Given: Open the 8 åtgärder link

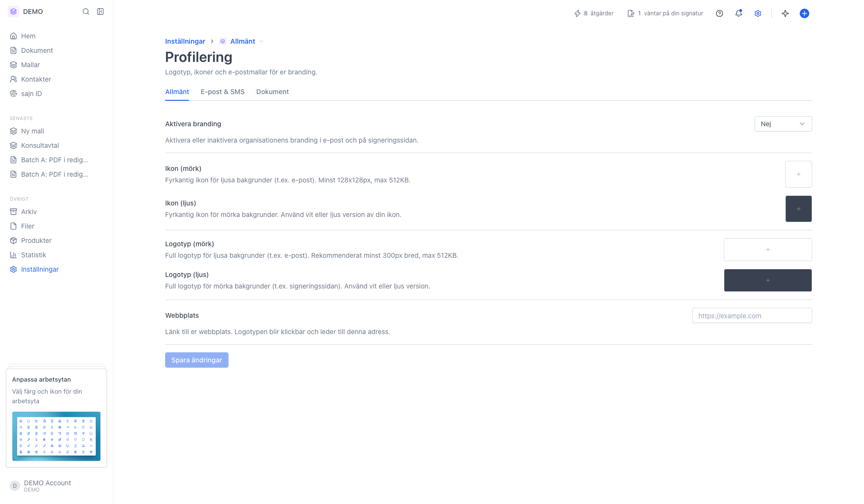Looking at the screenshot, I should (x=594, y=13).
